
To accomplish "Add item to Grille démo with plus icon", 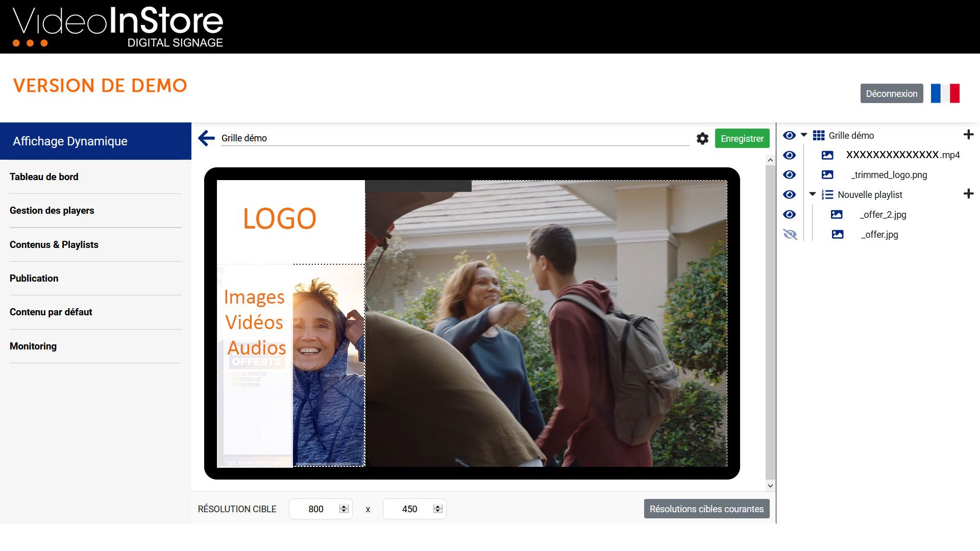I will coord(968,135).
